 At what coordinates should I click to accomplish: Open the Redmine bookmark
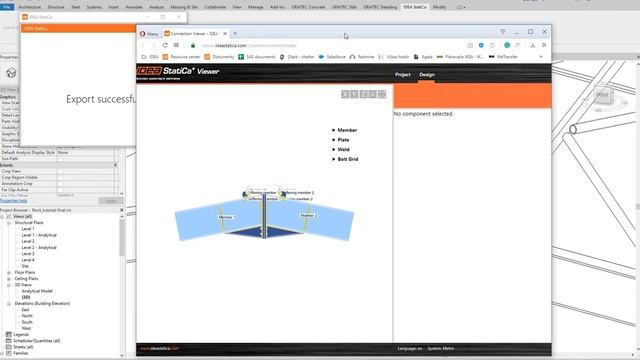(x=362, y=57)
